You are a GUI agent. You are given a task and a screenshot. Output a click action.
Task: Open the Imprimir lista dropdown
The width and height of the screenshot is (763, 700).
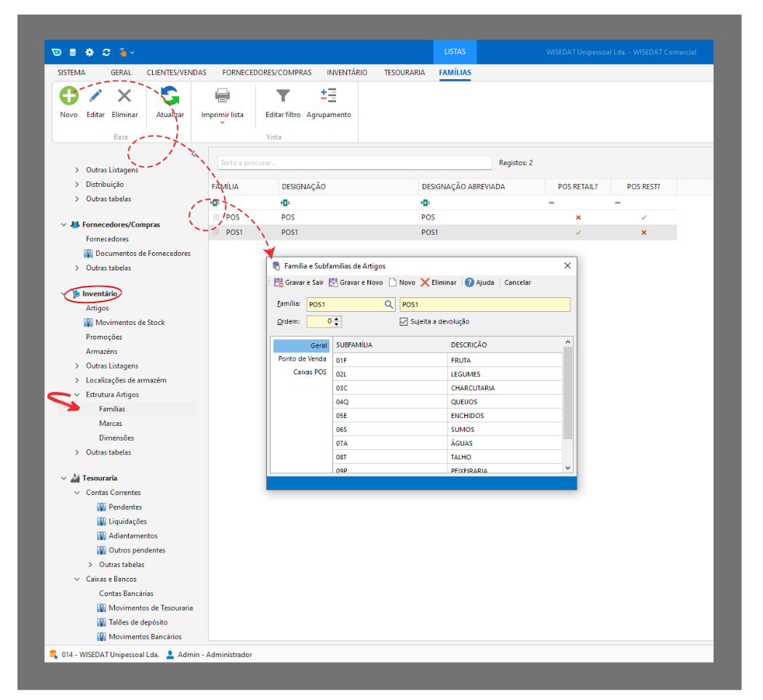click(x=223, y=122)
